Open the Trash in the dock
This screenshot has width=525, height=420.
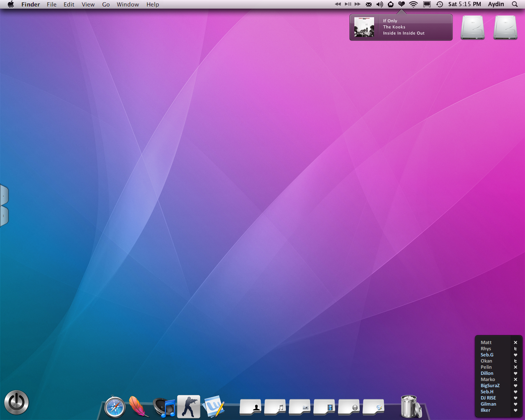(x=410, y=406)
